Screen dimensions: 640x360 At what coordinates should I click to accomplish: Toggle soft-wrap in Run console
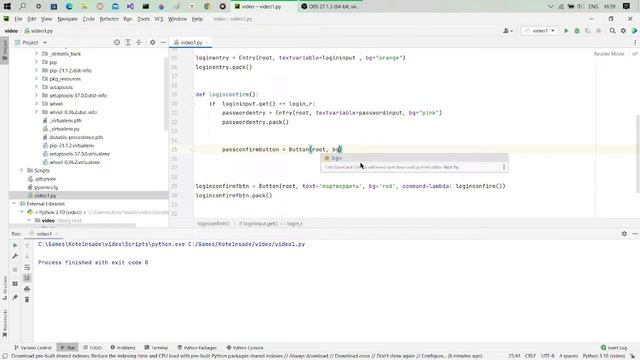click(27, 267)
